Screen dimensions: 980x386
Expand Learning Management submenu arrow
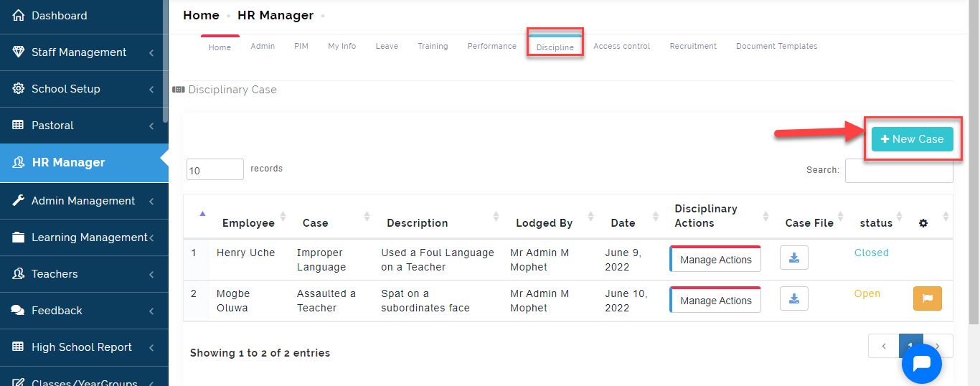[x=151, y=237]
